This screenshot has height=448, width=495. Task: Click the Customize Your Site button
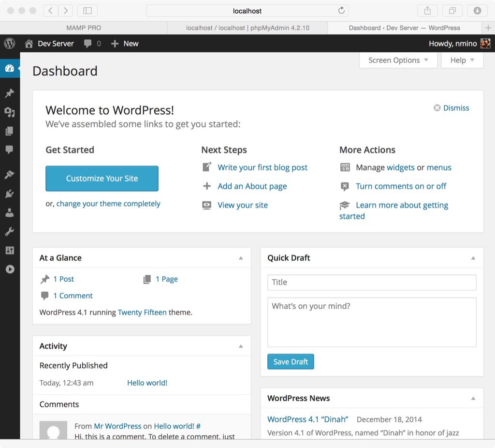(x=102, y=179)
